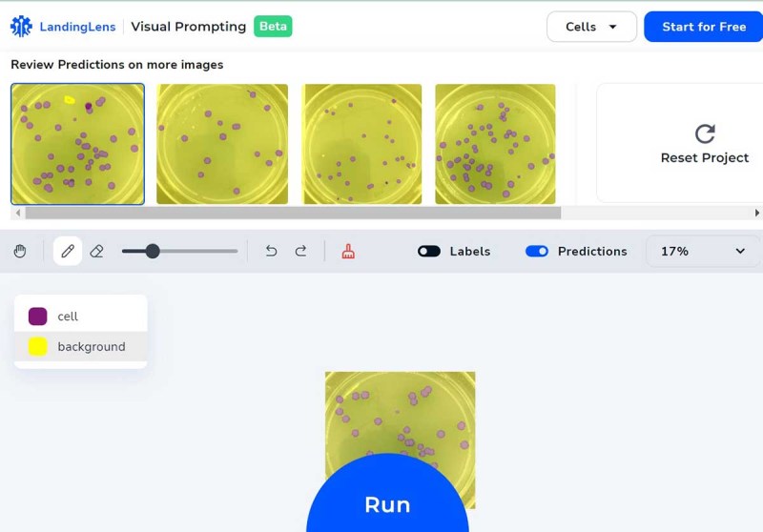This screenshot has height=532, width=763.
Task: Click 'Review Predictions on more images' heading
Action: [x=116, y=65]
